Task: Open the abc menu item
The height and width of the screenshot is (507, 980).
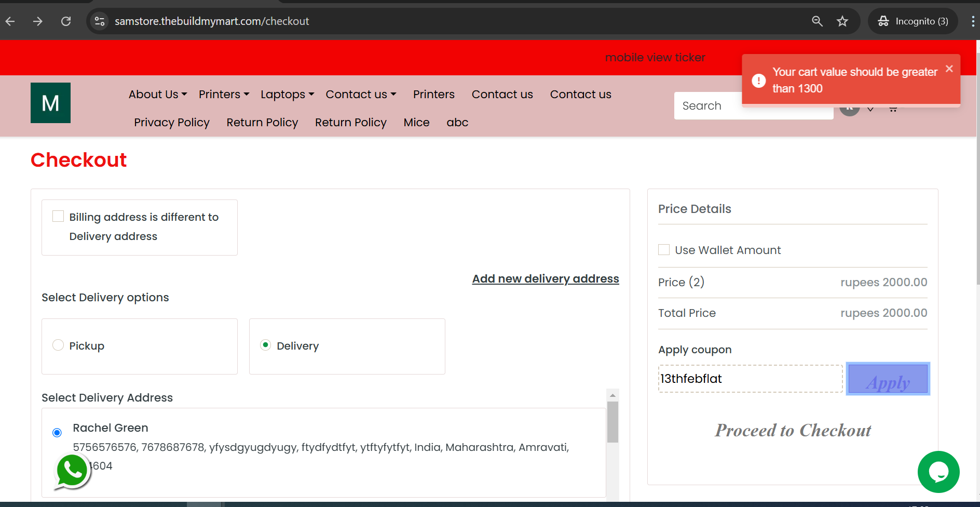Action: coord(457,123)
